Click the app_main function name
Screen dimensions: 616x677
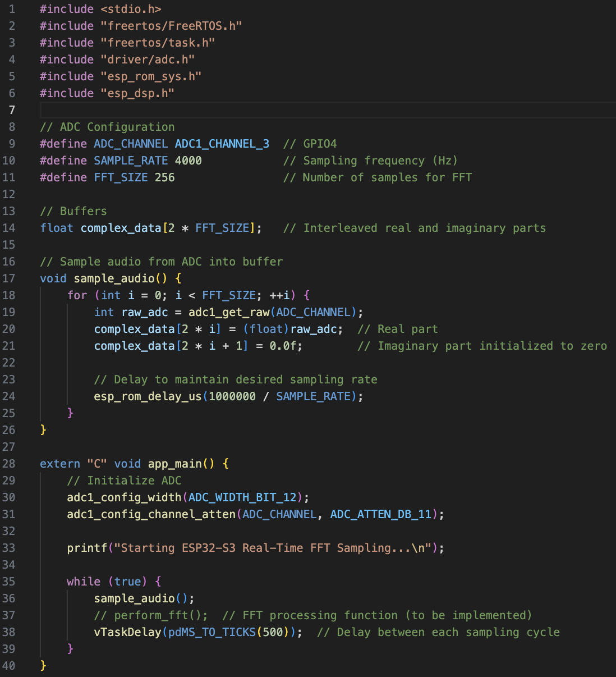click(174, 464)
